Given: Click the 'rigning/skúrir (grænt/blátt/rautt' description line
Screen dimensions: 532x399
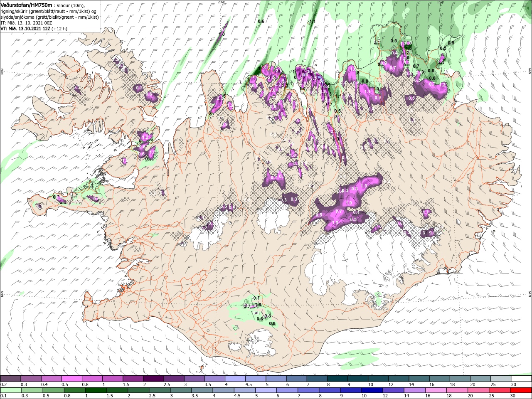Looking at the screenshot, I should tap(48, 11).
